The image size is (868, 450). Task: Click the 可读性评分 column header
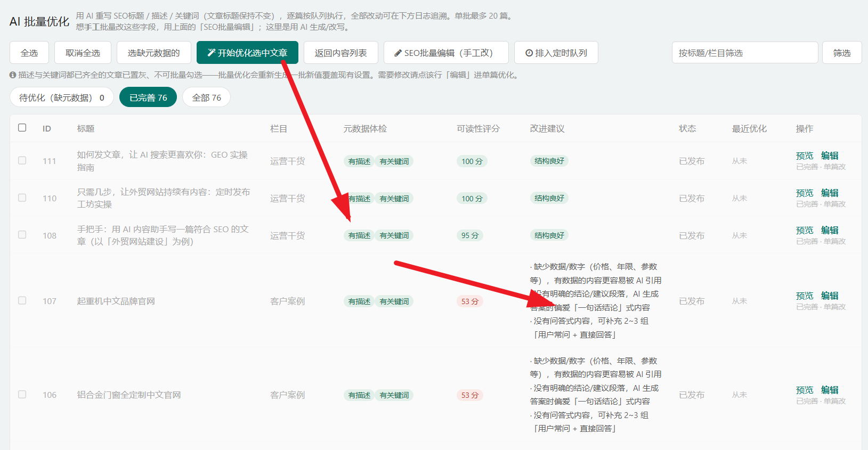[x=478, y=128]
